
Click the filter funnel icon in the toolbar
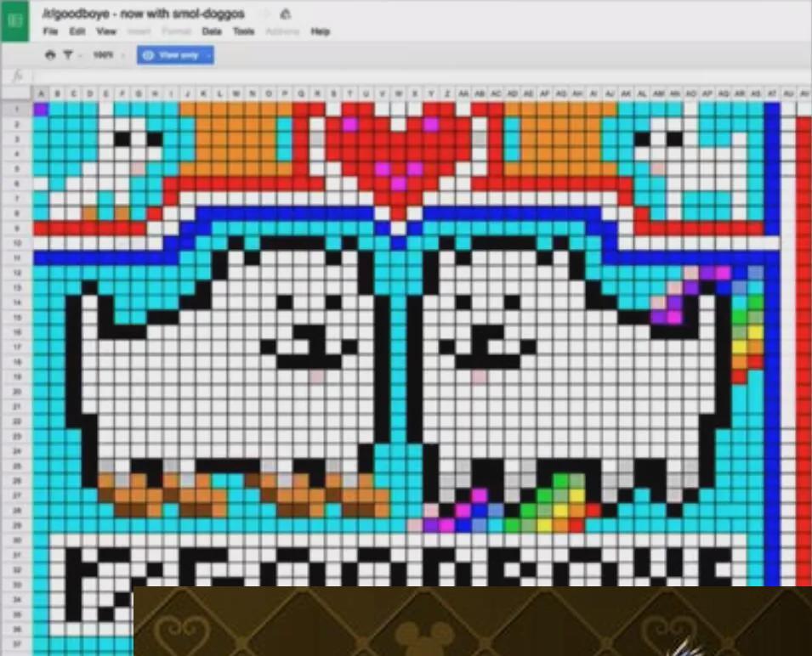pyautogui.click(x=68, y=55)
